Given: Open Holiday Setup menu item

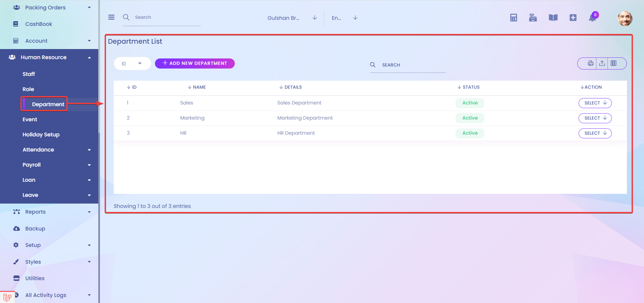Looking at the screenshot, I should (x=41, y=134).
